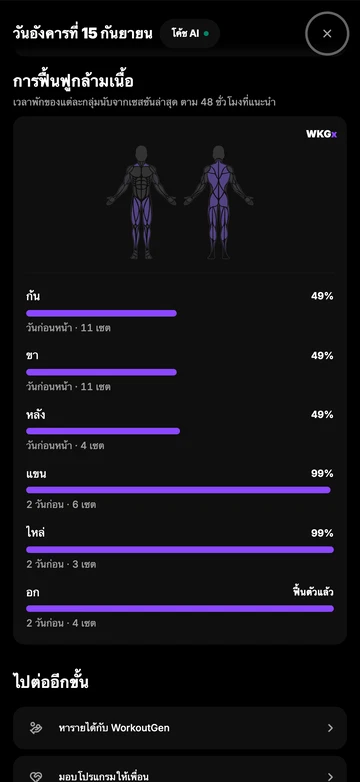360x782 pixels.
Task: Expand chevron beside มอบโปรแกรมให้เพื่อน
Action: coord(330,777)
